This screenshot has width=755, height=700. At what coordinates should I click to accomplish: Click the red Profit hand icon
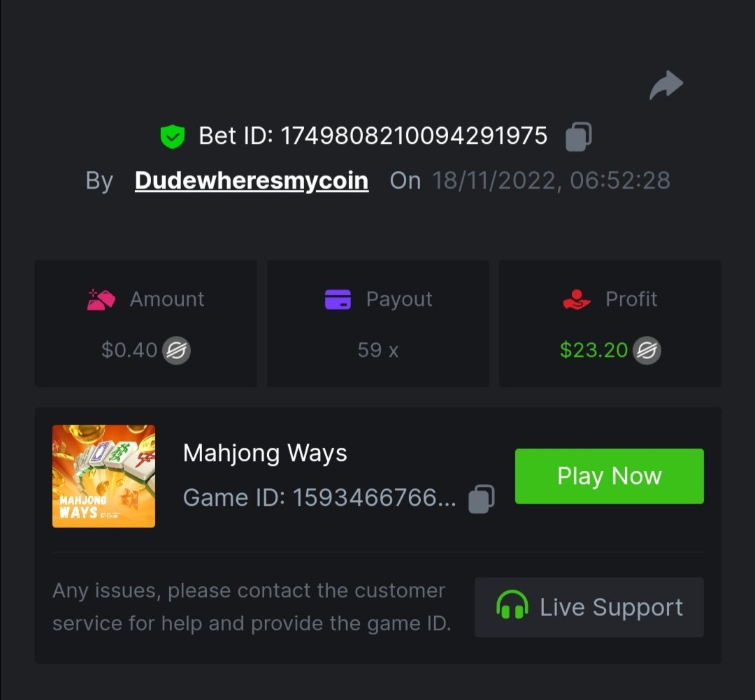tap(577, 300)
